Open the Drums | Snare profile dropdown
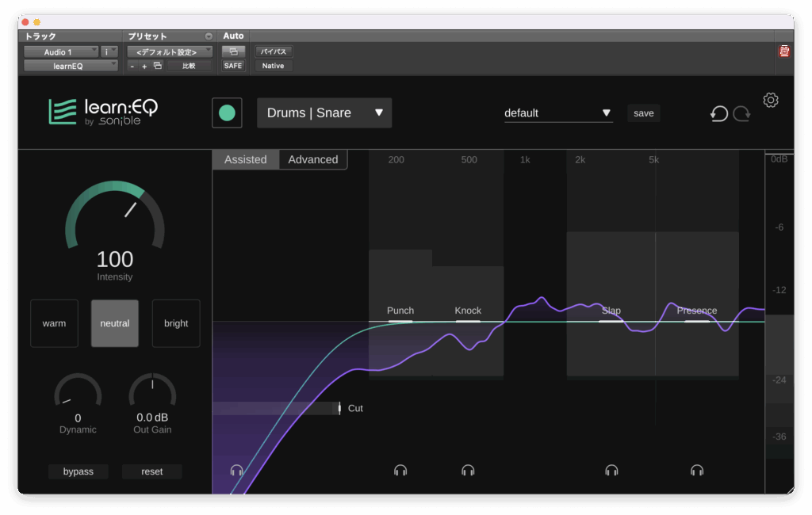812x515 pixels. pos(324,113)
